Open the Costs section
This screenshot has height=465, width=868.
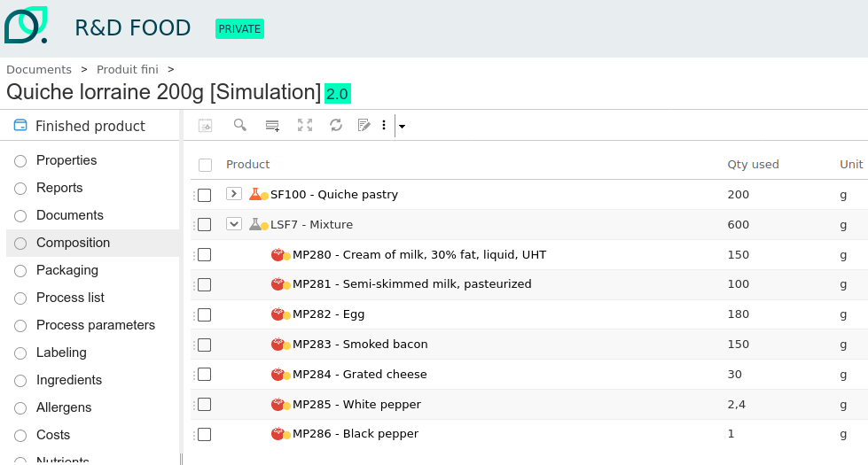53,435
